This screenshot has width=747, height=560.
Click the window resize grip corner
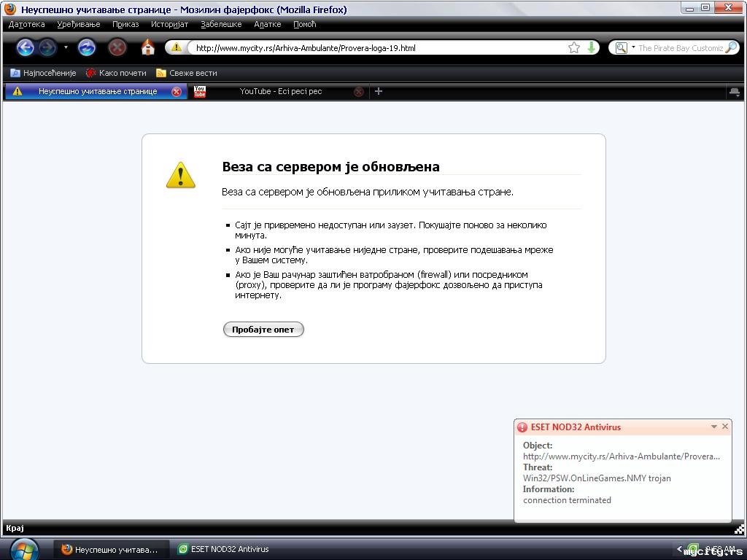(740, 529)
